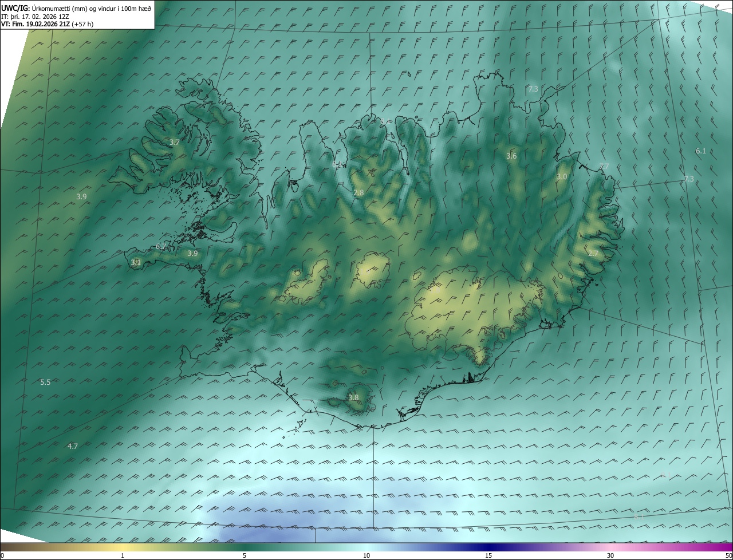The height and width of the screenshot is (560, 733).
Task: Click the 0 tick label on the colorbar
Action: click(2, 555)
